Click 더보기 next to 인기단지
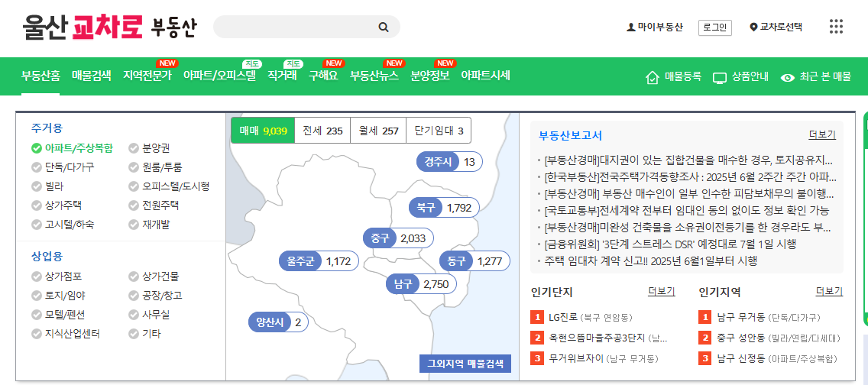868x385 pixels. point(662,292)
